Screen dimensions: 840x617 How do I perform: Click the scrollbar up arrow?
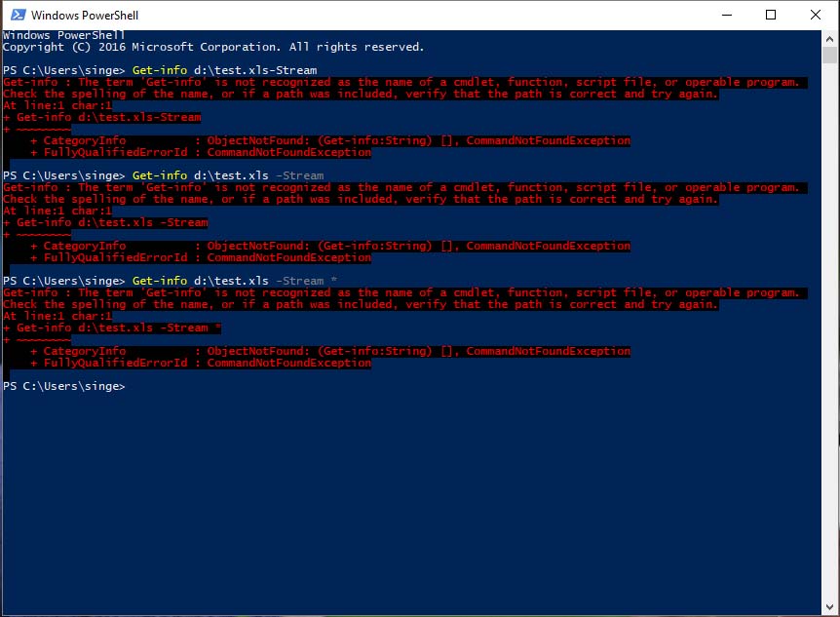829,39
